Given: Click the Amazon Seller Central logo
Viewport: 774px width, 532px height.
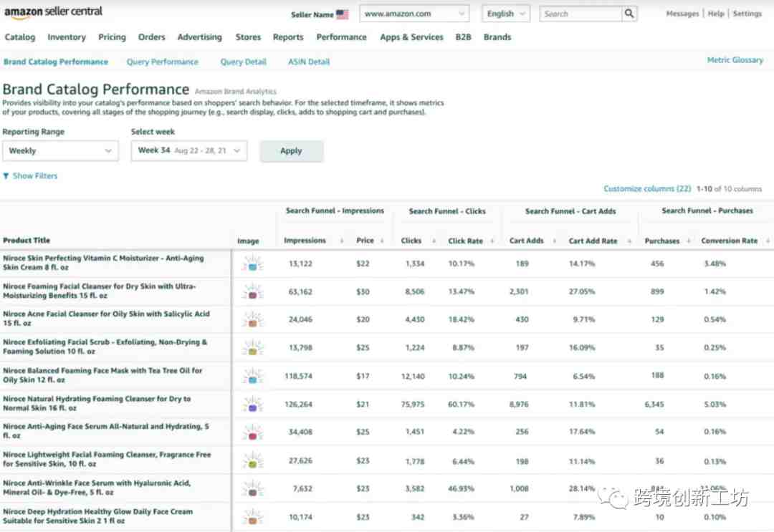Looking at the screenshot, I should tap(53, 12).
